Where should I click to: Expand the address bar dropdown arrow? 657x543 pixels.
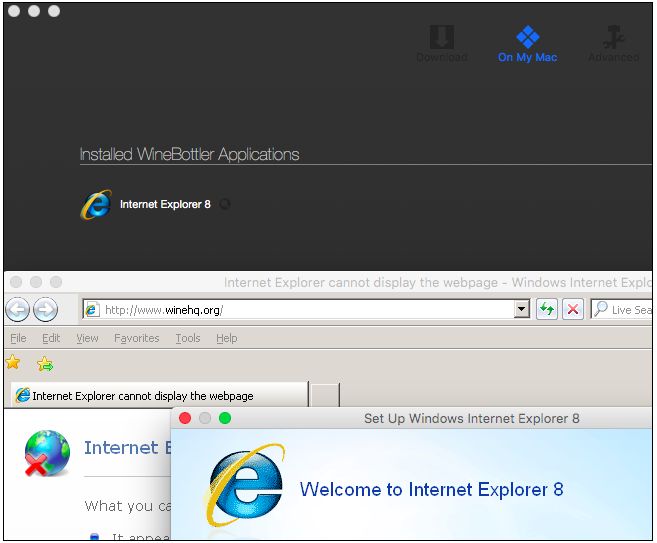coord(521,309)
